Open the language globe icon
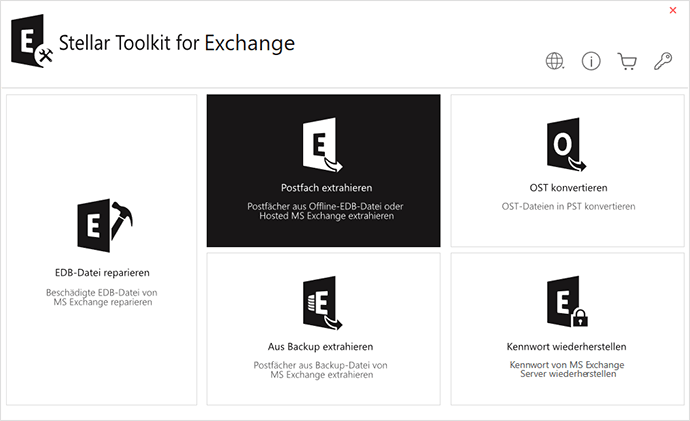 (555, 61)
